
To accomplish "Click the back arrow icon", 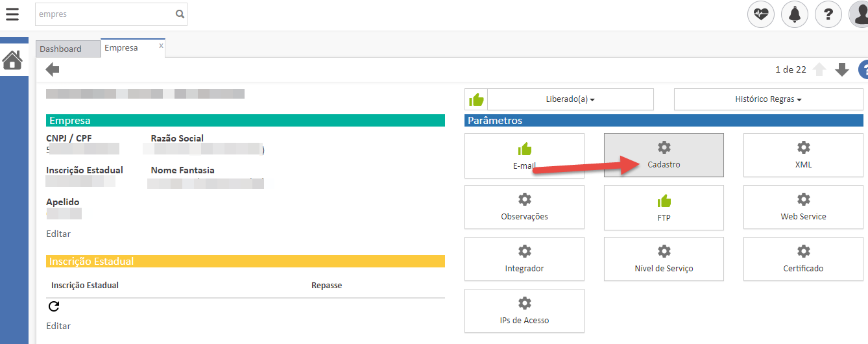I will click(53, 69).
